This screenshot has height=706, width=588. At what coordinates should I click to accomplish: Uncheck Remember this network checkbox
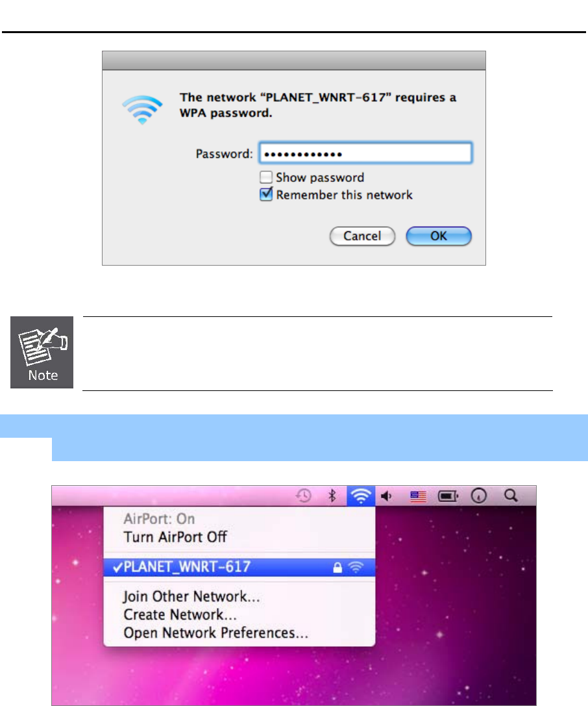[x=266, y=194]
